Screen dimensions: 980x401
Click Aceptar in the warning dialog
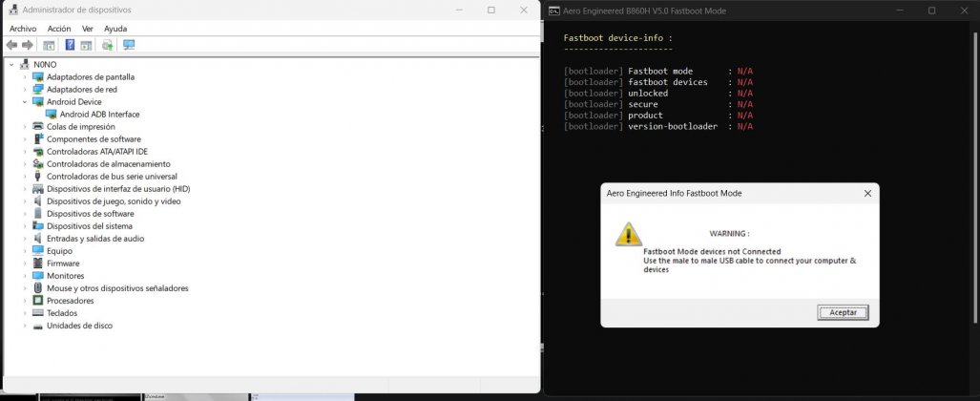click(x=843, y=312)
